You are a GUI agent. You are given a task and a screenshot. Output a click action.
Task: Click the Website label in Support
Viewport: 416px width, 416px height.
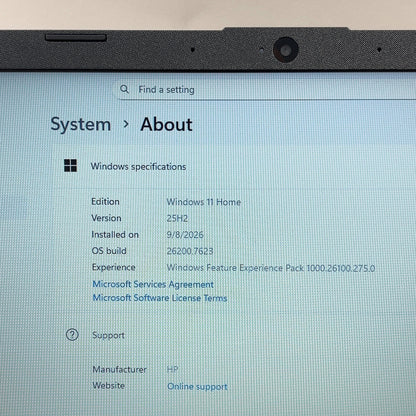pos(109,385)
